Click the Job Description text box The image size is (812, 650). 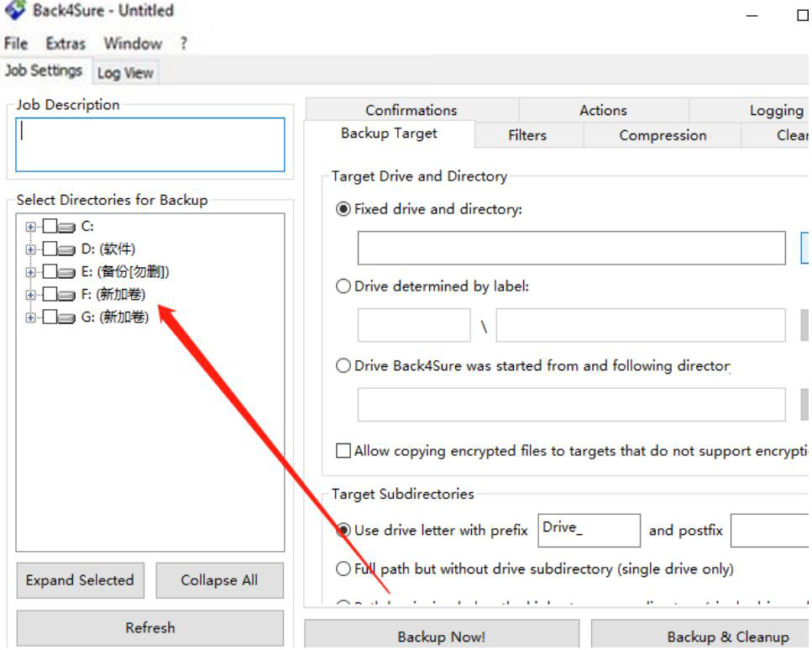tap(150, 145)
